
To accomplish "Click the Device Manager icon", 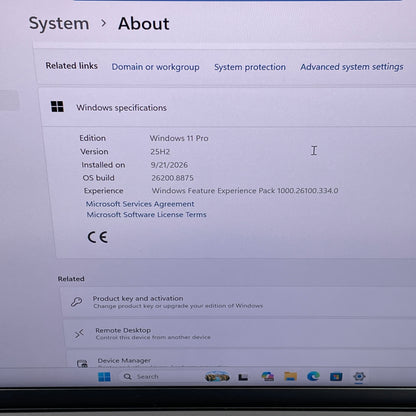I will [82, 364].
